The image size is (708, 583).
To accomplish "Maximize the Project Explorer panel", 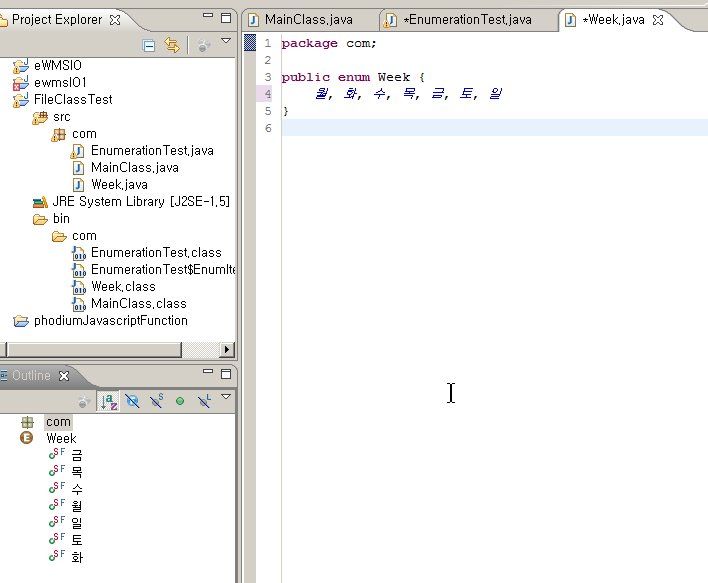I will click(x=226, y=18).
